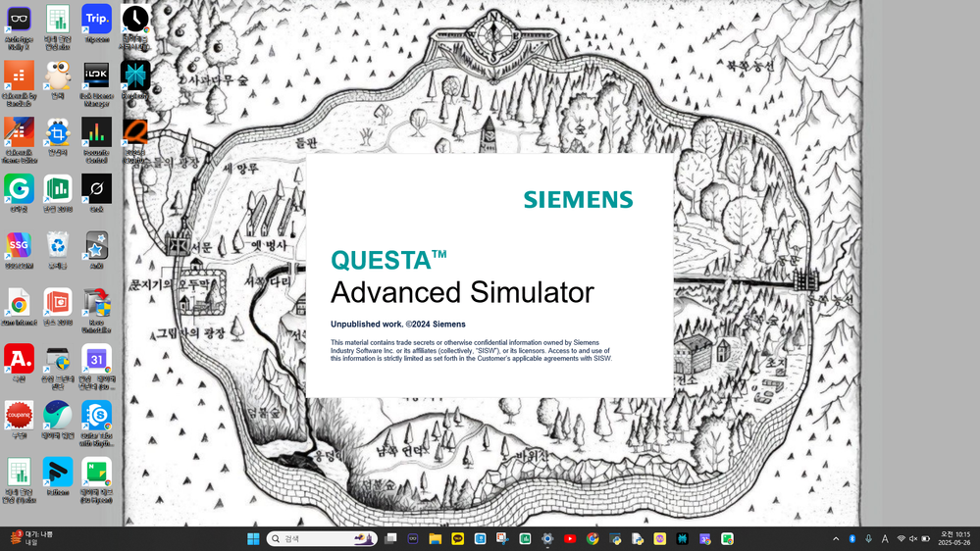Open the clock and date 2025-05-26
980x551 pixels.
coord(954,538)
